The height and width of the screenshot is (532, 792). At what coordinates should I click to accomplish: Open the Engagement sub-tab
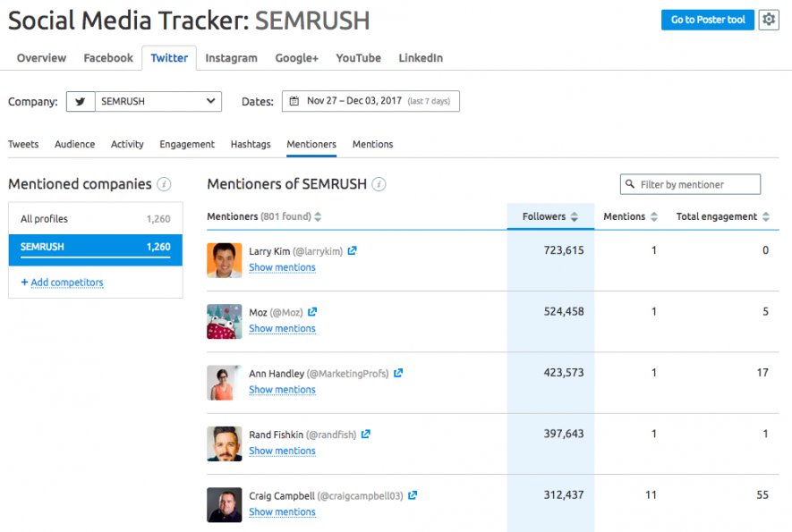(187, 144)
